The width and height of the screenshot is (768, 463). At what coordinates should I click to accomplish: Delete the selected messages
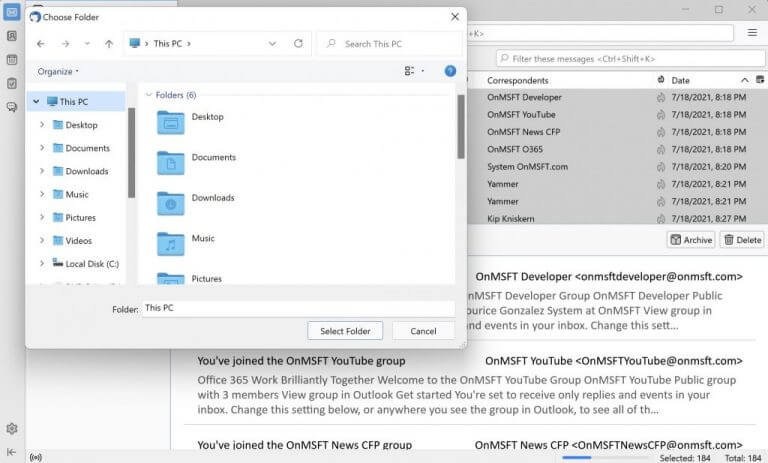click(x=743, y=240)
